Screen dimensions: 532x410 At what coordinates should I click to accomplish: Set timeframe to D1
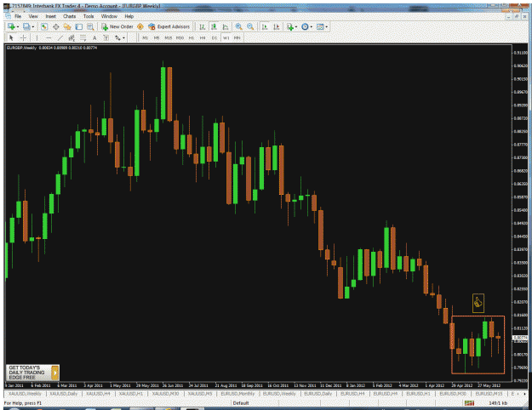(x=215, y=38)
